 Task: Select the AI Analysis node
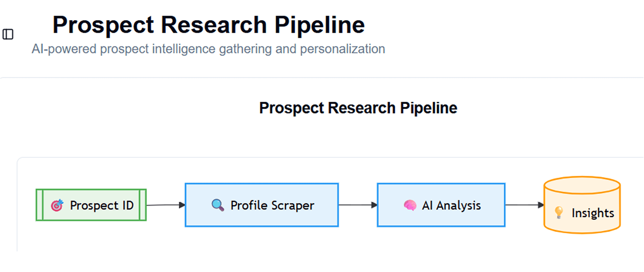(441, 205)
